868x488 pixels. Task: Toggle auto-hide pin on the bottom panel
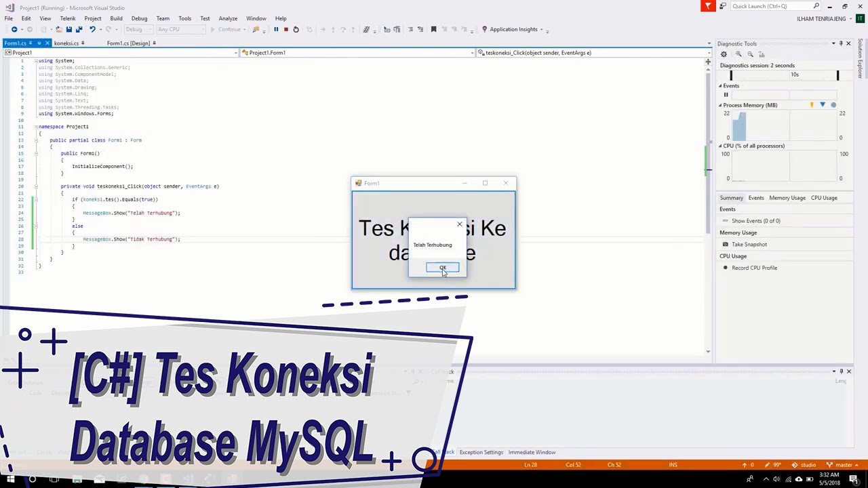[841, 371]
